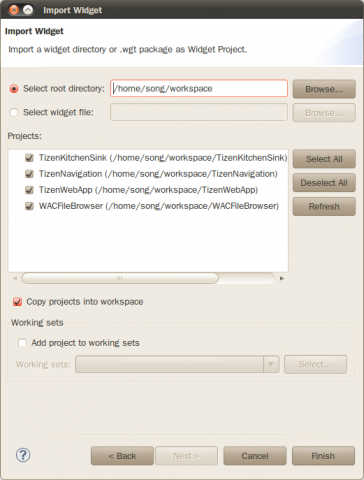
Task: Go to previous page with Back
Action: pos(122,456)
